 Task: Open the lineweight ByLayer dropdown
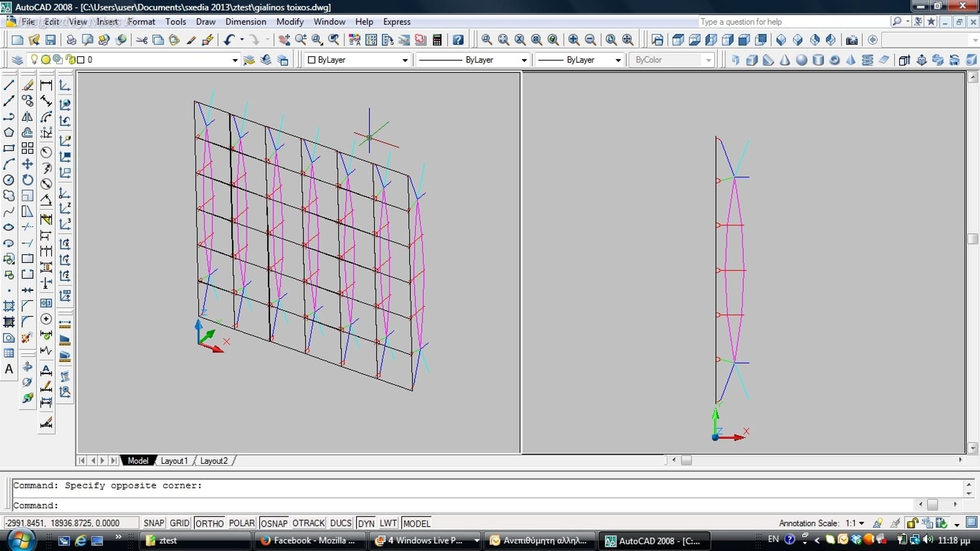(618, 60)
